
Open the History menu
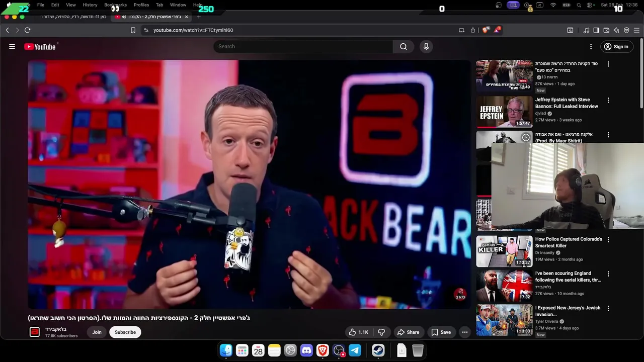(x=90, y=5)
